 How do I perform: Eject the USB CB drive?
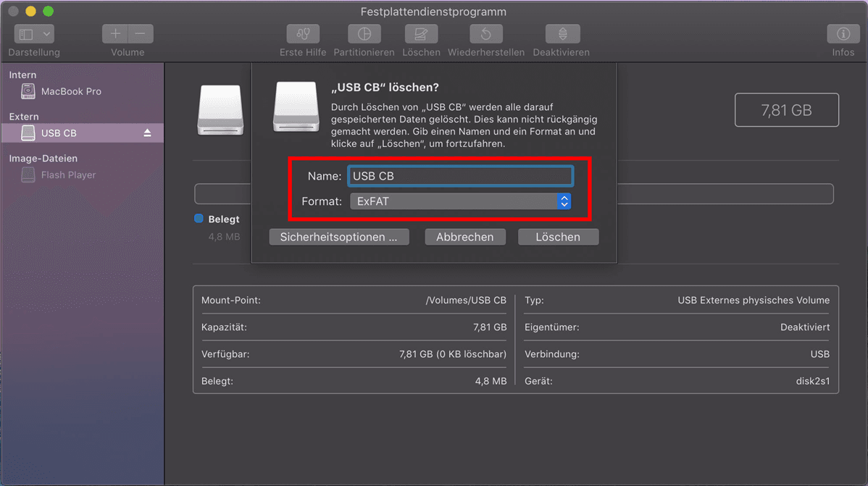click(x=147, y=133)
